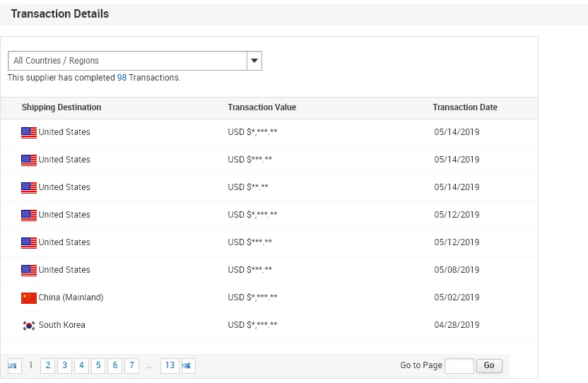The width and height of the screenshot is (588, 383).
Task: Click the US flag dated 05/08/2019
Action: [29, 270]
